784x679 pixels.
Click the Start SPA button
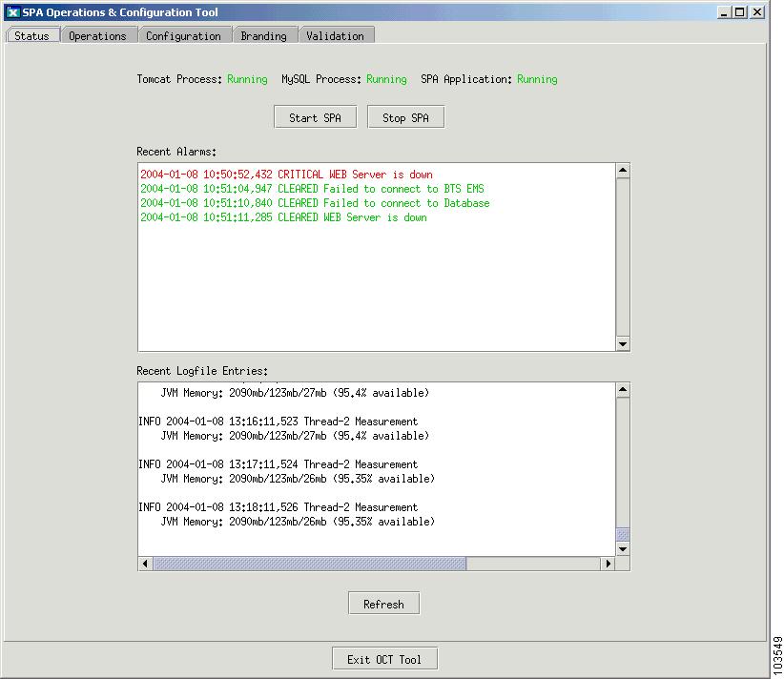tap(315, 117)
